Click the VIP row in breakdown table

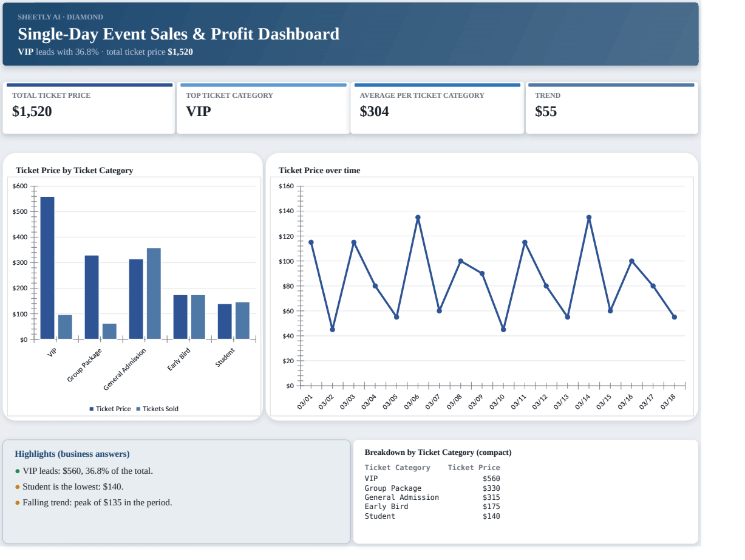tap(432, 479)
